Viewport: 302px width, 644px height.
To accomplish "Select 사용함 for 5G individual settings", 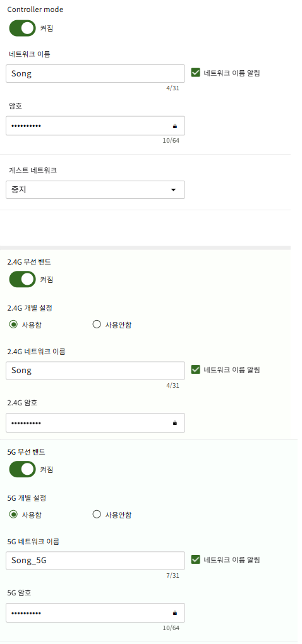I will pos(13,515).
